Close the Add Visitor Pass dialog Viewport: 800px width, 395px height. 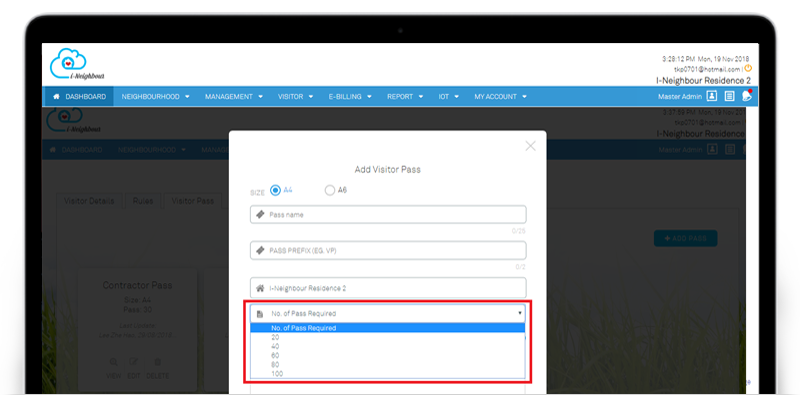[531, 146]
